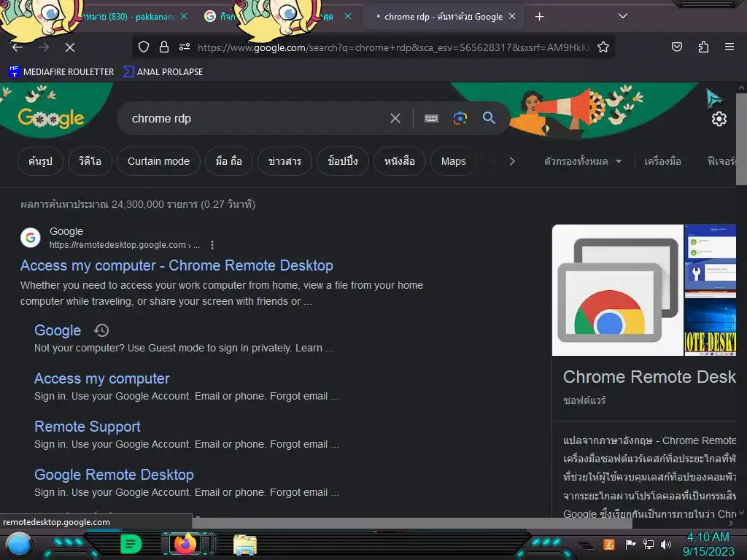Switch to the pakkanan mail tab

[x=128, y=17]
